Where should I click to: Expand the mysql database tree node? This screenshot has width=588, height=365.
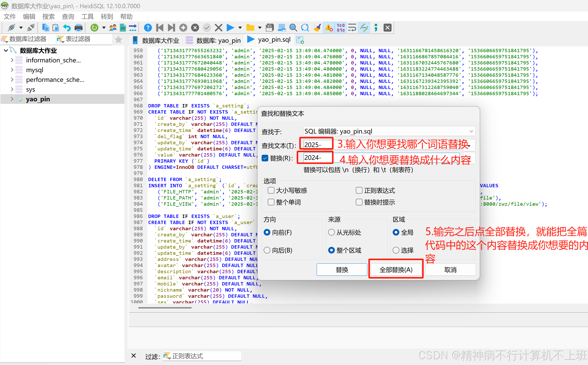(12, 70)
